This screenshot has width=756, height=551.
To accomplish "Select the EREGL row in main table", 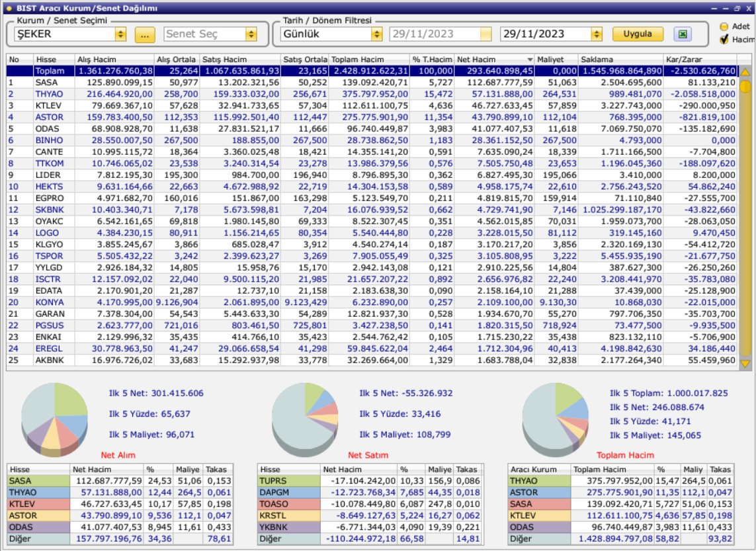I will pos(372,349).
